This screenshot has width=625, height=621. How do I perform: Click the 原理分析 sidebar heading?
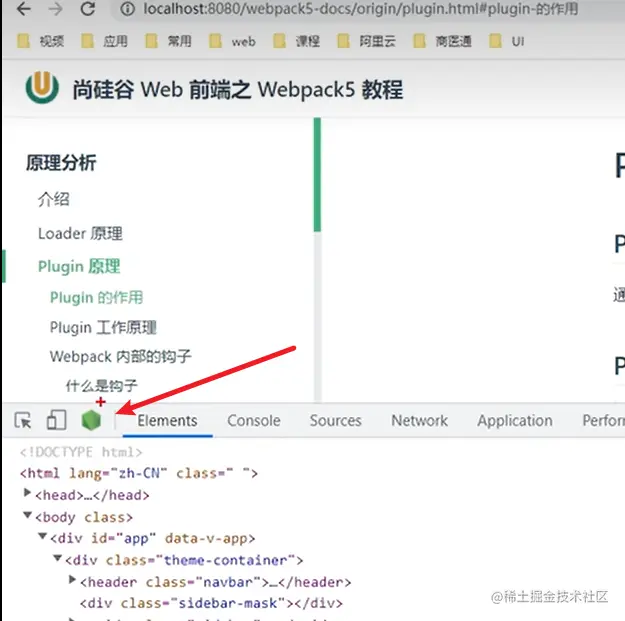[x=61, y=163]
